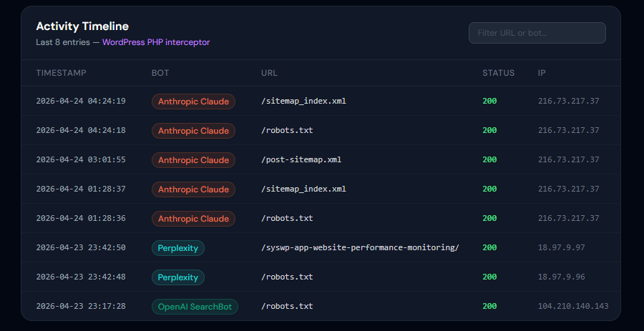Select the Anthropic Claude badge at 03:01:55
The width and height of the screenshot is (644, 331).
[193, 160]
